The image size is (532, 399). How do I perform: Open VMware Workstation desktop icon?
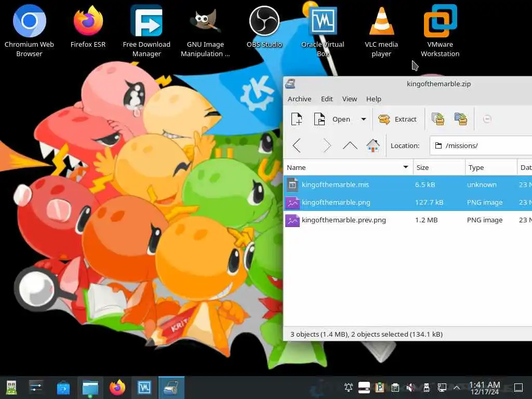tap(440, 31)
